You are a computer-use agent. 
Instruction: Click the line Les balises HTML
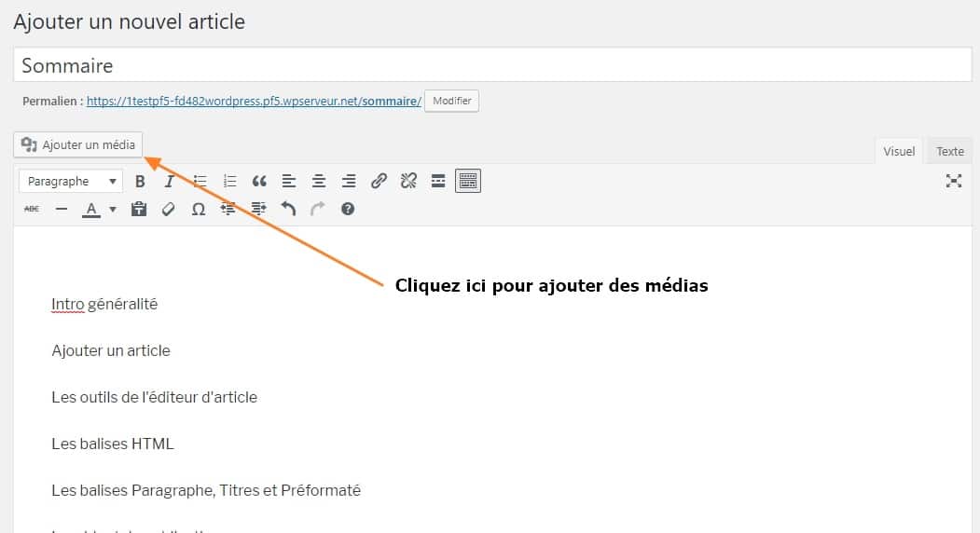point(113,444)
